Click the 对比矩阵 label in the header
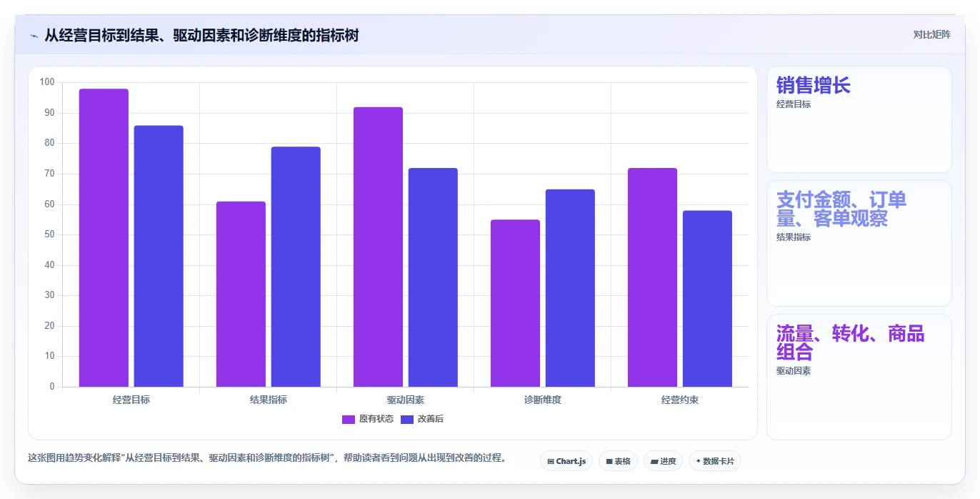 (x=932, y=34)
